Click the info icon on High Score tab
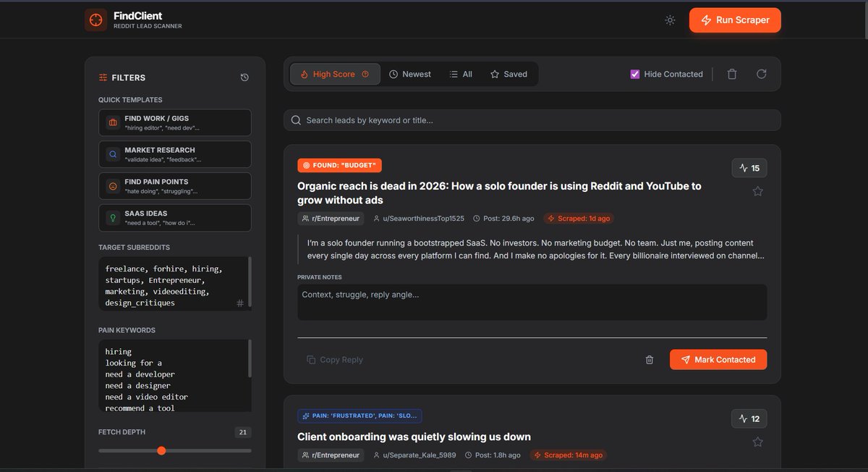The width and height of the screenshot is (868, 472). click(x=365, y=74)
